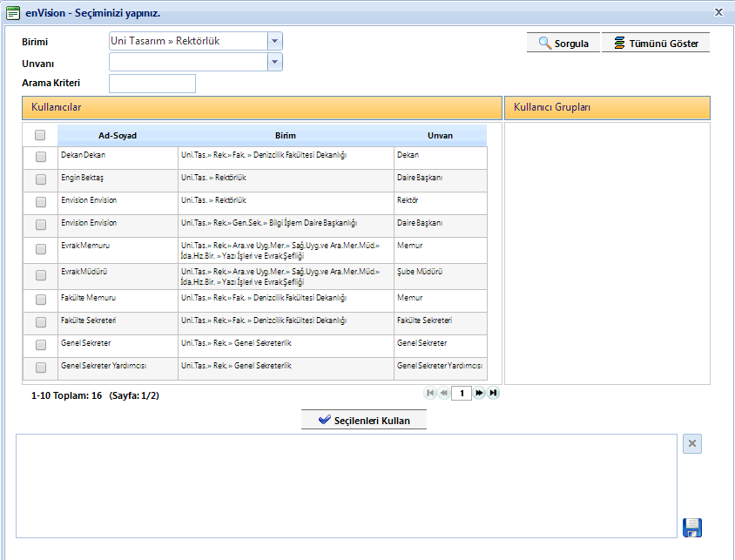Select the Envision Envision Rektör row checkbox
The image size is (735, 560).
[41, 202]
